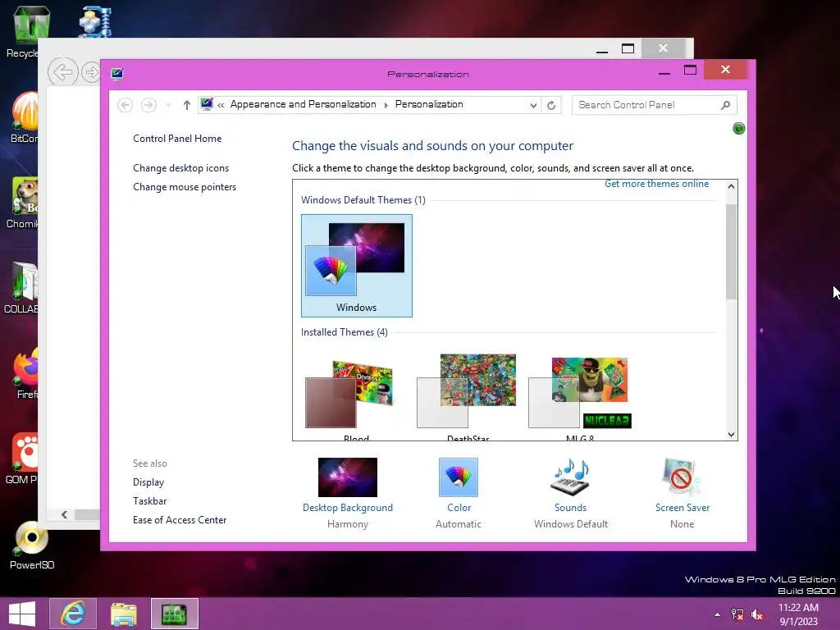The height and width of the screenshot is (630, 840).
Task: Open recent locations dropdown arrow
Action: (168, 105)
